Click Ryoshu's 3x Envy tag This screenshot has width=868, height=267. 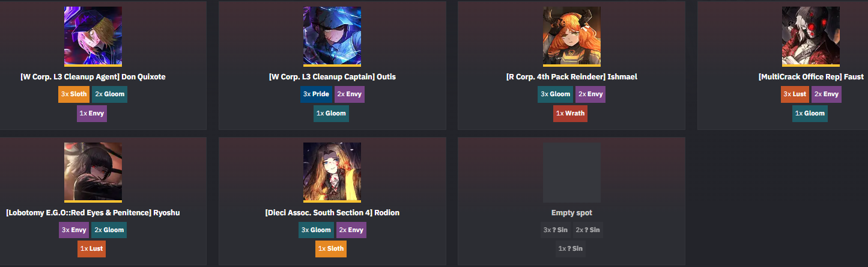pos(74,230)
